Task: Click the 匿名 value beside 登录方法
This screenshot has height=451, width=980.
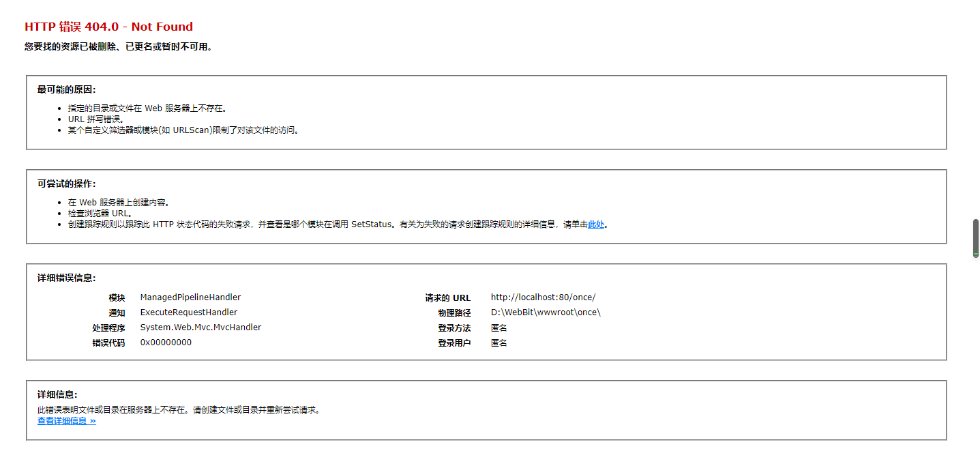Action: coord(499,328)
